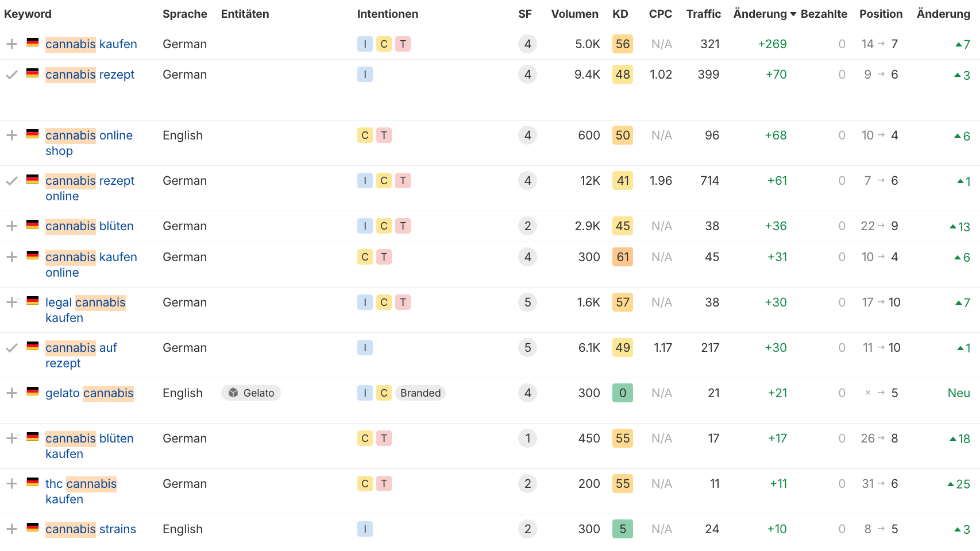980x551 pixels.
Task: Expand SERP features badge for 'cannabis kaufen'
Action: [527, 44]
